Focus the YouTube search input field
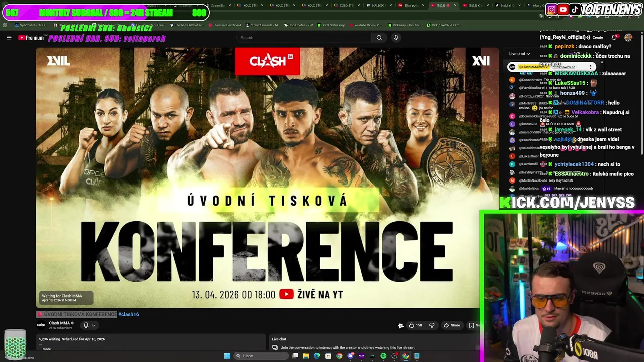Viewport: 644px width, 362px height. point(304,38)
